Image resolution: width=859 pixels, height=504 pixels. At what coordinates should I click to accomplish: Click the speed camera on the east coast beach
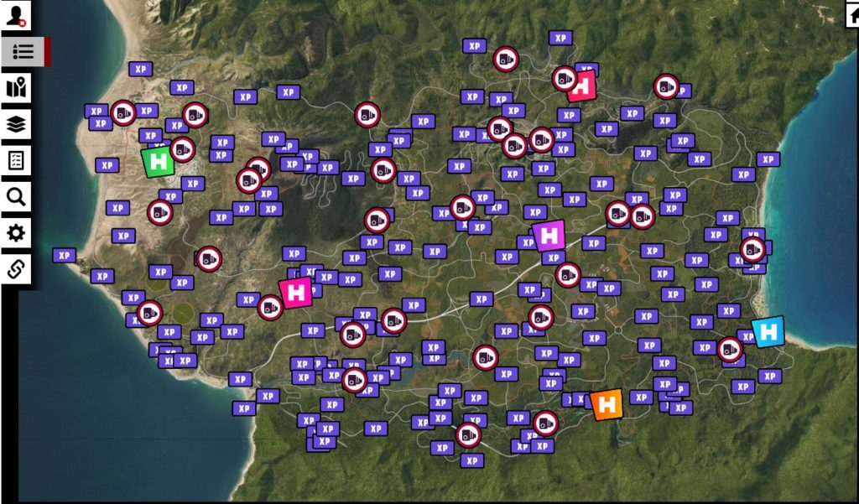tap(752, 250)
